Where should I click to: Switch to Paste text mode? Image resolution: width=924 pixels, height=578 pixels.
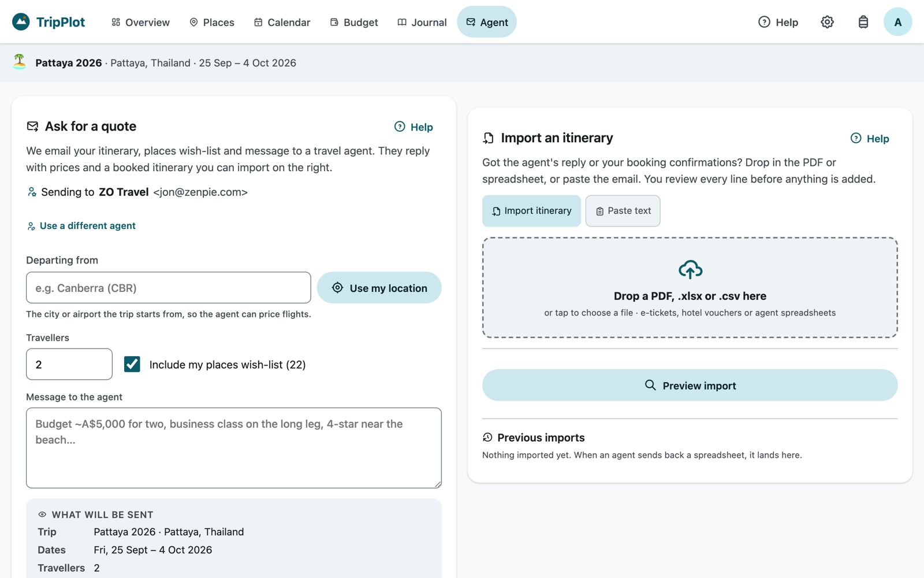click(x=623, y=211)
